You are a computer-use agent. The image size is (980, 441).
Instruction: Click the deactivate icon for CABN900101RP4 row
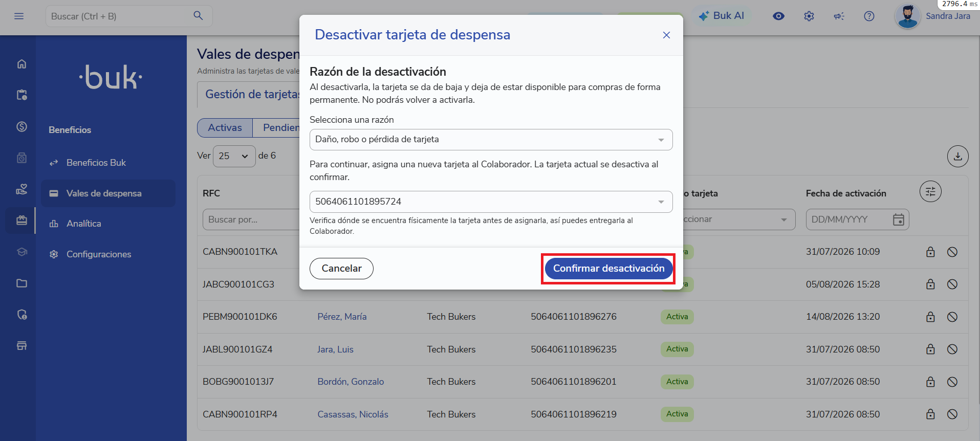(x=952, y=414)
